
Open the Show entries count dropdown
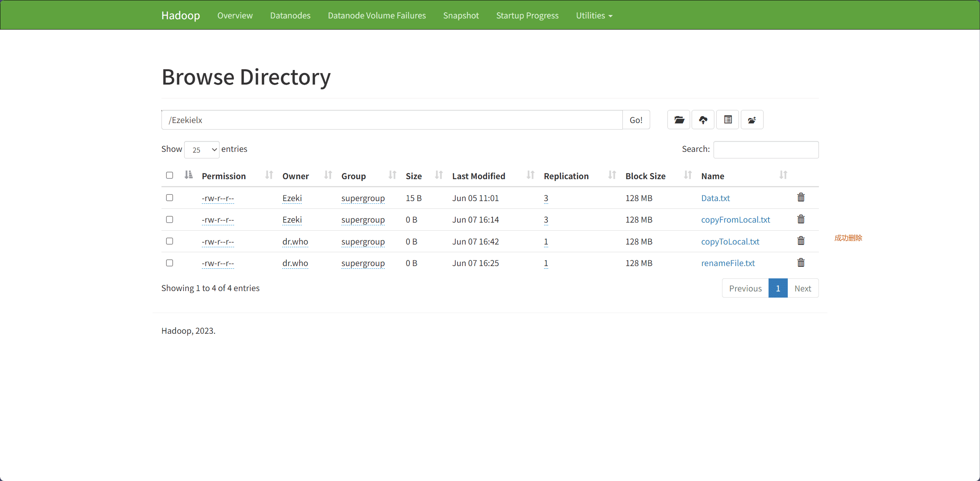[x=202, y=150]
